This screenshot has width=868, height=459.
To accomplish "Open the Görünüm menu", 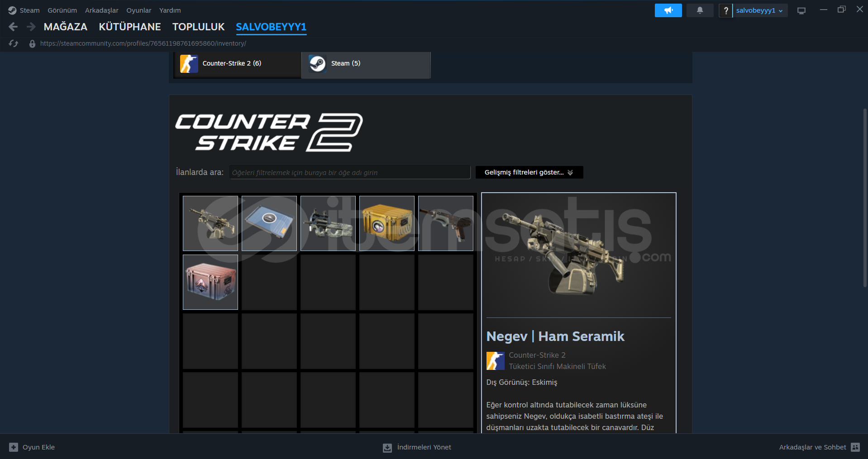I will pyautogui.click(x=62, y=10).
